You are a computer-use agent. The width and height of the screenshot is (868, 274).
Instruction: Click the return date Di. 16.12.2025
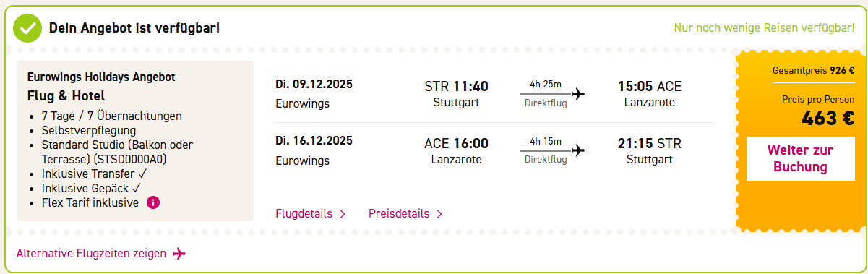pyautogui.click(x=314, y=141)
